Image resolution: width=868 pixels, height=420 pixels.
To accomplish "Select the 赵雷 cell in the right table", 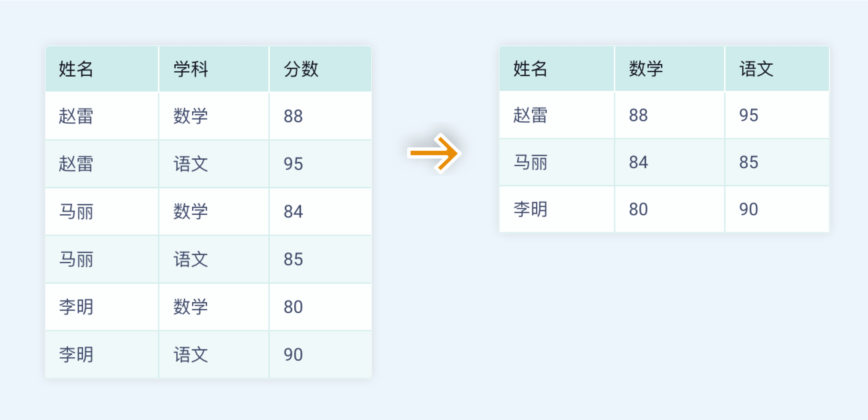I will click(530, 115).
